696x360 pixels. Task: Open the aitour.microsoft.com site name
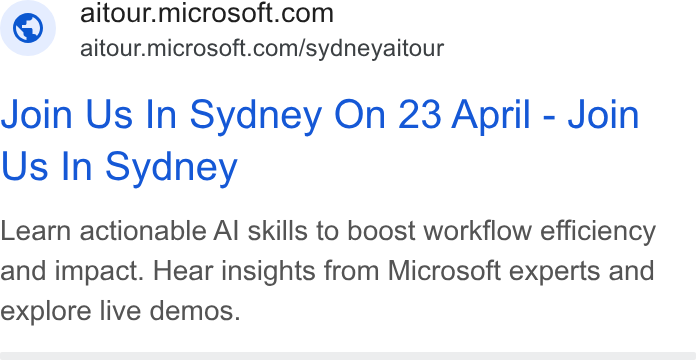tap(206, 13)
